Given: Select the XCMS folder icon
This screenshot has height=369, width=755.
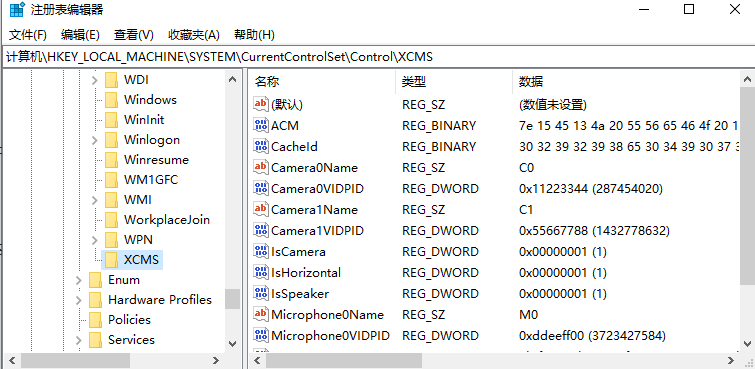Looking at the screenshot, I should click(x=111, y=260).
